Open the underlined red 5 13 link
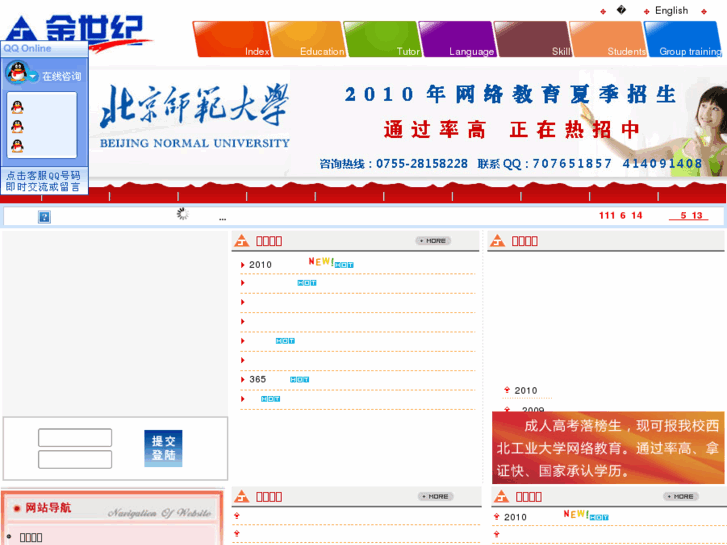 [x=691, y=215]
